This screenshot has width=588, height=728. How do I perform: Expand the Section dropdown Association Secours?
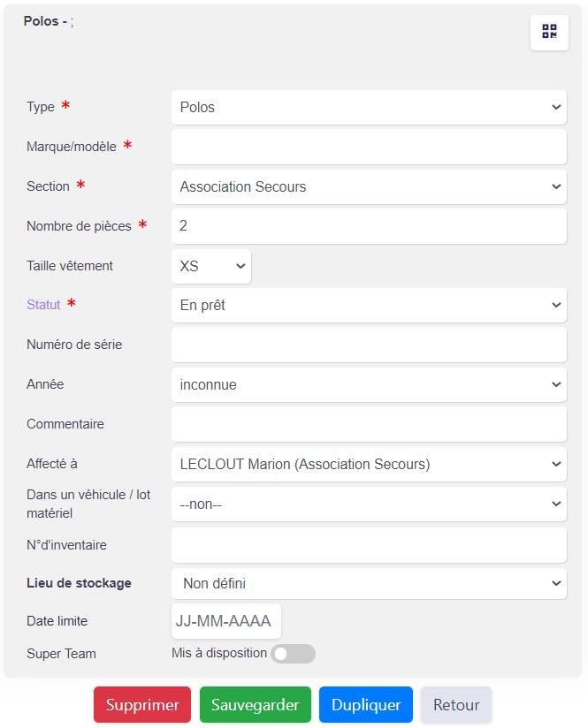tap(369, 186)
